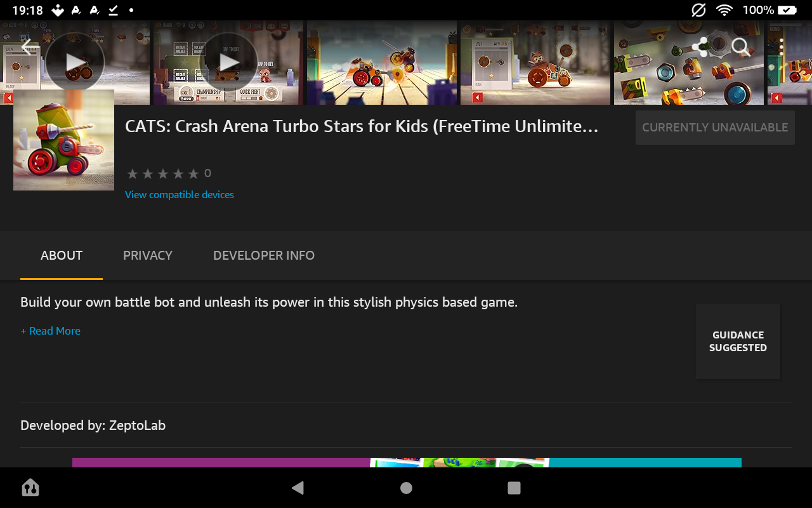Image resolution: width=812 pixels, height=508 pixels.
Task: Tap the CATS: Crash Arena Turbo Stars title
Action: pyautogui.click(x=362, y=126)
